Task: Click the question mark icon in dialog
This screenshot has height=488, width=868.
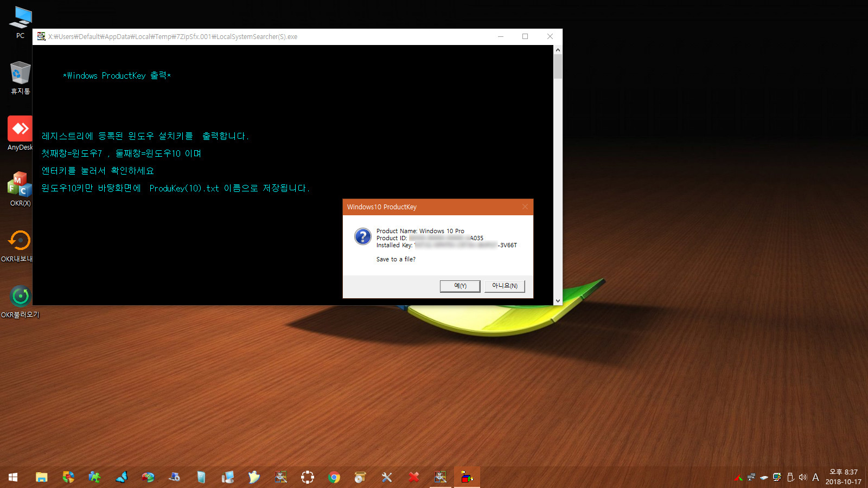Action: click(x=362, y=237)
